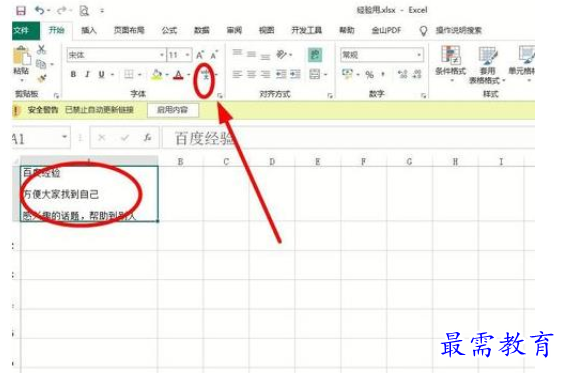Image resolution: width=562 pixels, height=376 pixels.
Task: Cut selection with the scissors icon
Action: click(42, 49)
